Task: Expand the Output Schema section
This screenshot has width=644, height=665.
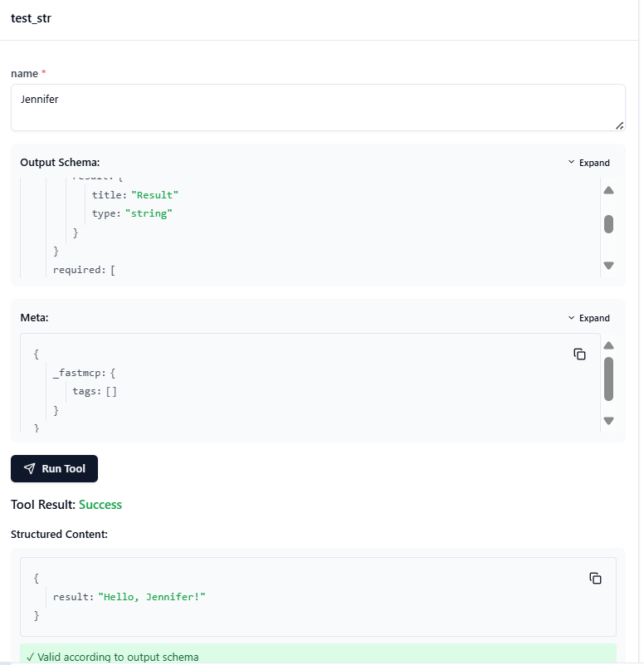Action: (588, 163)
